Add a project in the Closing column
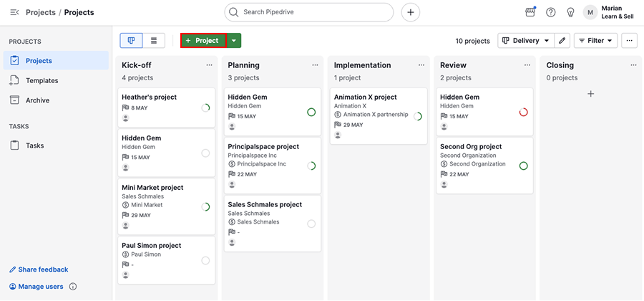Screen dimensions: 644x301 pos(590,94)
